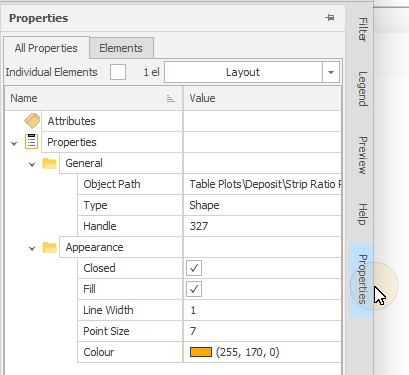The height and width of the screenshot is (375, 409).
Task: Toggle the Individual Elements checkbox
Action: click(118, 72)
